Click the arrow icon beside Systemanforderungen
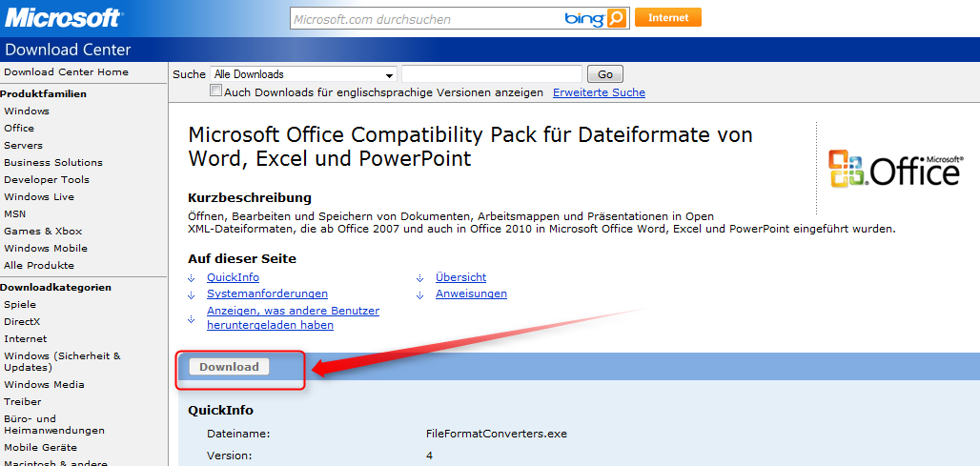This screenshot has width=980, height=466. [192, 294]
